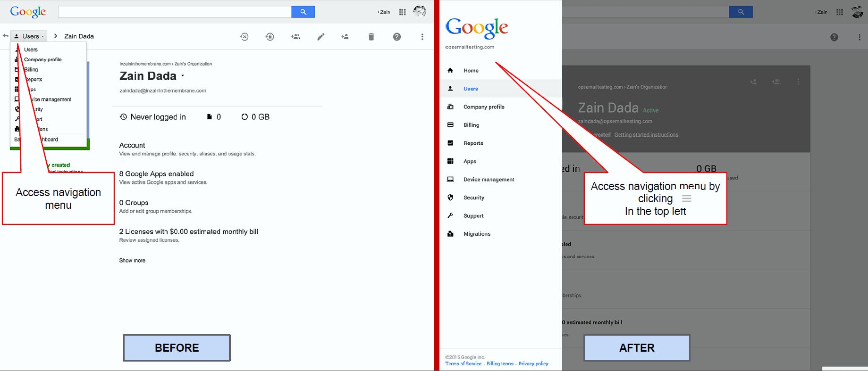Open the three-dot overflow menu right of the trash can
Screen dimensions: 868x371
click(422, 37)
